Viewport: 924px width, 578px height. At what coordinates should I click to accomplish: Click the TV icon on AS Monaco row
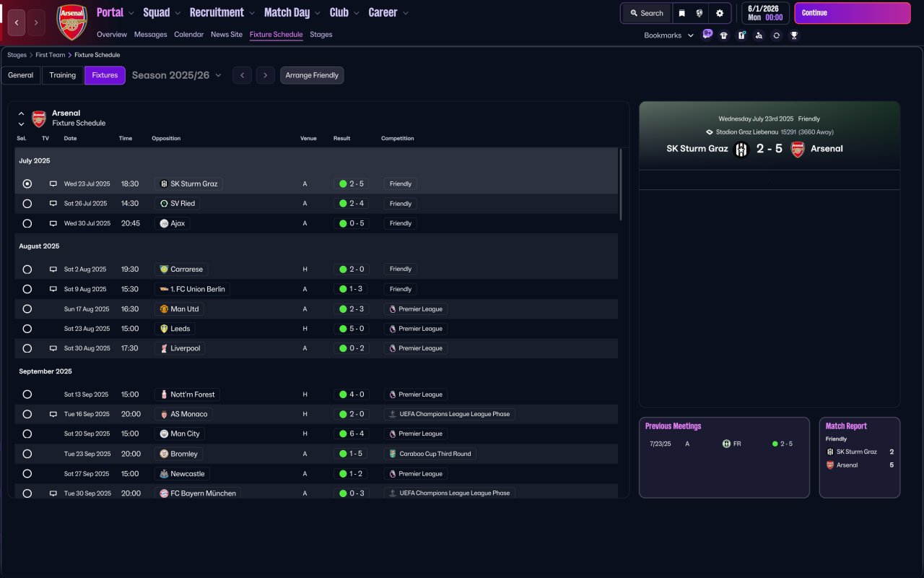53,415
